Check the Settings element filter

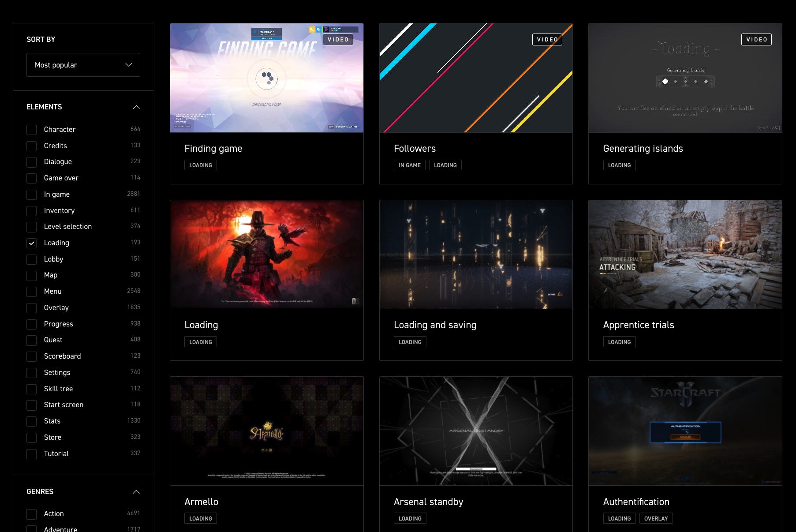[x=31, y=373]
